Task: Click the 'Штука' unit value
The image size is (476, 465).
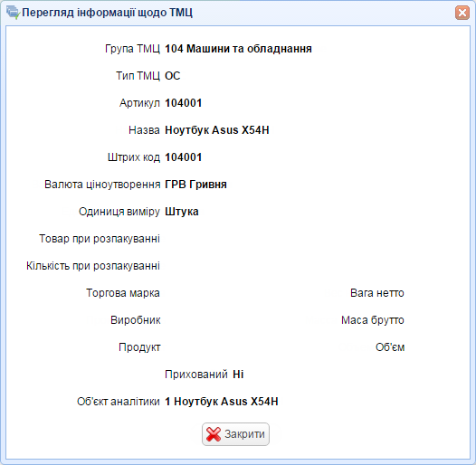Action: (x=182, y=212)
